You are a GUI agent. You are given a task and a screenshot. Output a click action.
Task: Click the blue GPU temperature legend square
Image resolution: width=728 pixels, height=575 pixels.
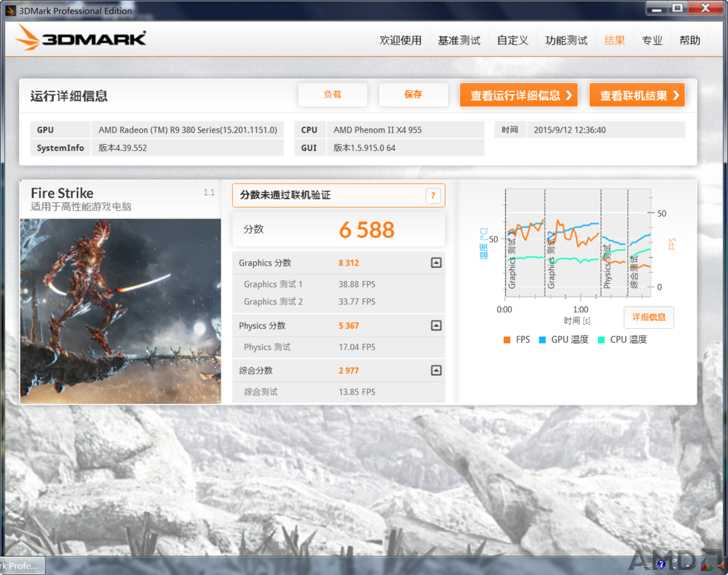click(x=542, y=340)
